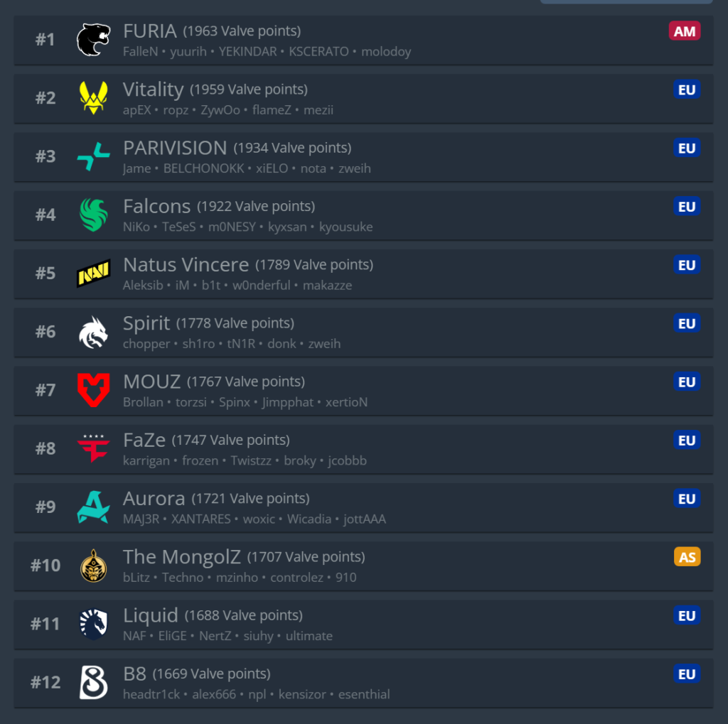Open the Natus Vincere team name link

[x=186, y=264]
